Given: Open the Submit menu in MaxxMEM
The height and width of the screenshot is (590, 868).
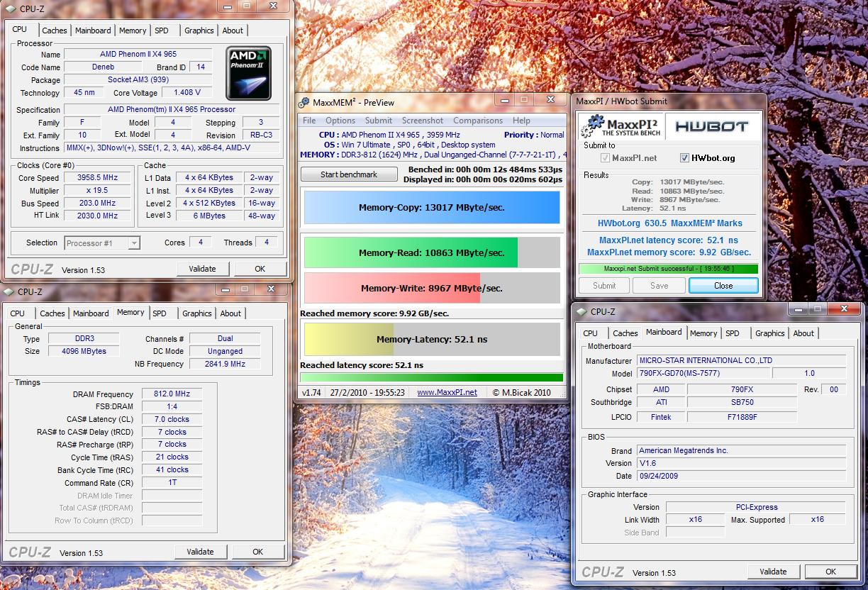Looking at the screenshot, I should click(x=379, y=121).
